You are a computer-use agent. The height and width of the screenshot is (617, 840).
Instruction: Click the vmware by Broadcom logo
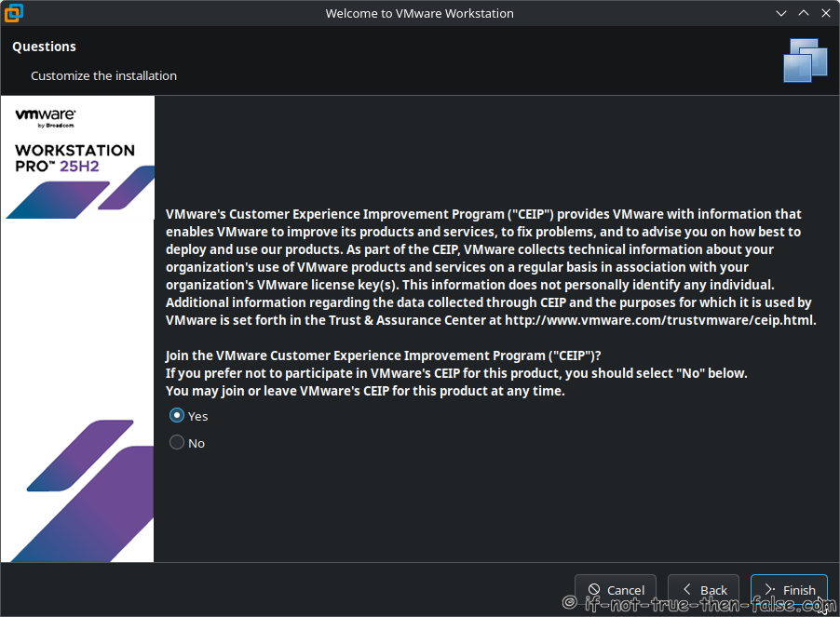(x=46, y=118)
